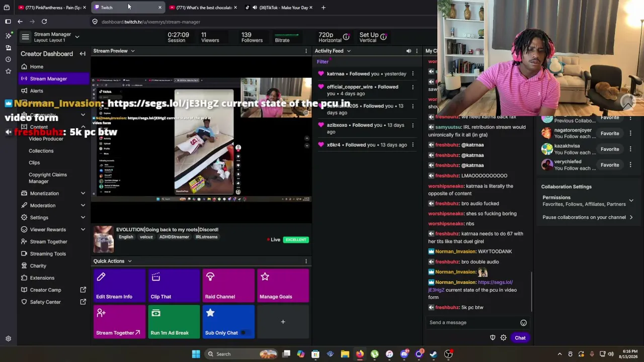Open the Activity Feed panel options menu
This screenshot has width=644, height=362.
coord(417,51)
